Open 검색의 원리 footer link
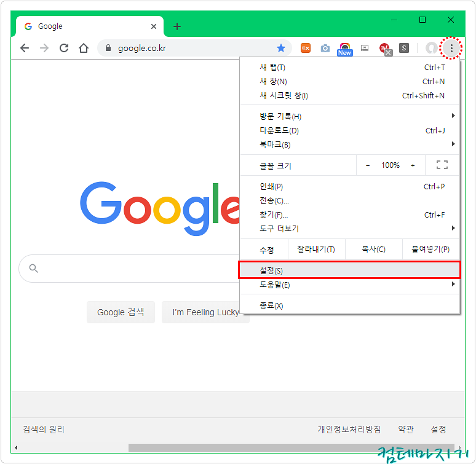The height and width of the screenshot is (464, 476). click(44, 429)
